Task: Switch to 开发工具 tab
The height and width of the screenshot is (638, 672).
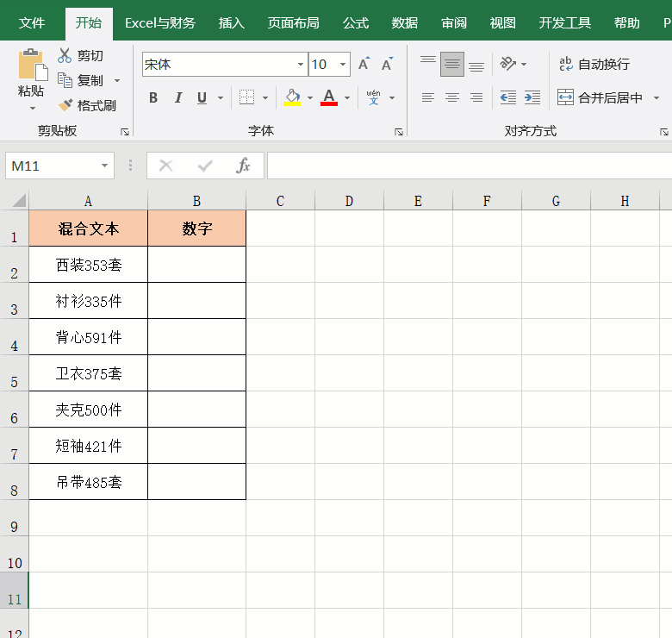Action: (x=565, y=22)
